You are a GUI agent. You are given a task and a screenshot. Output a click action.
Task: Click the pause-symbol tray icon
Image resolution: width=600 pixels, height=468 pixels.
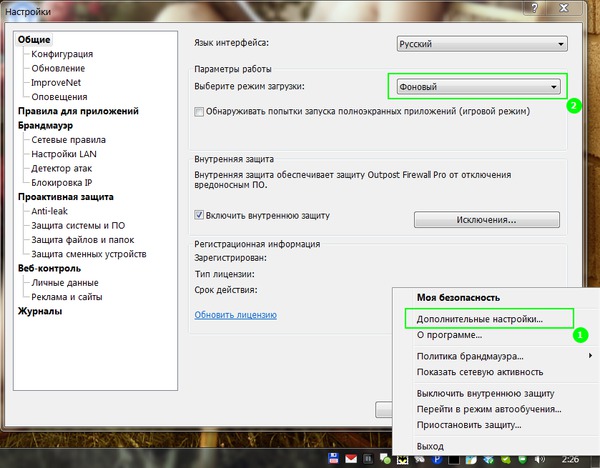[368, 458]
